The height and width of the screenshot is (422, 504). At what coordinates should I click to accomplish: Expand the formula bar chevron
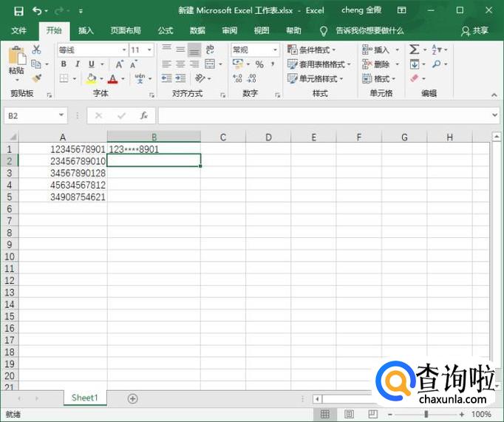494,115
